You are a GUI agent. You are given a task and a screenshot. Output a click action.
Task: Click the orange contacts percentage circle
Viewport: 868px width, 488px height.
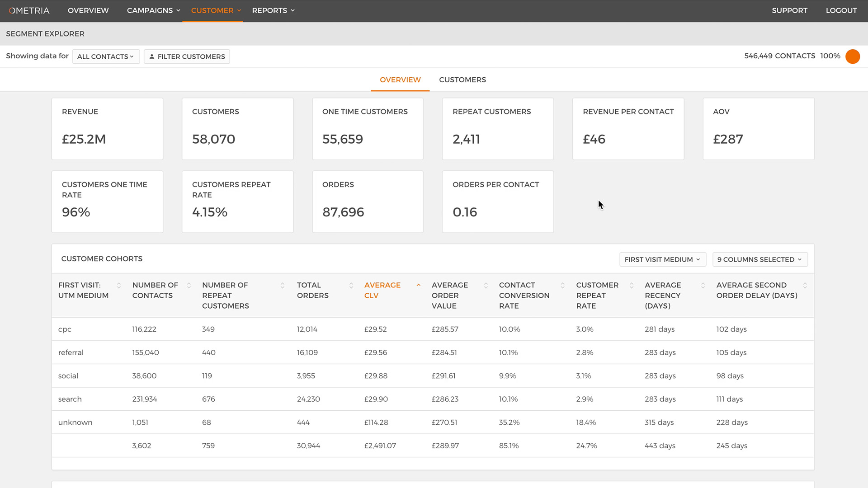(853, 56)
